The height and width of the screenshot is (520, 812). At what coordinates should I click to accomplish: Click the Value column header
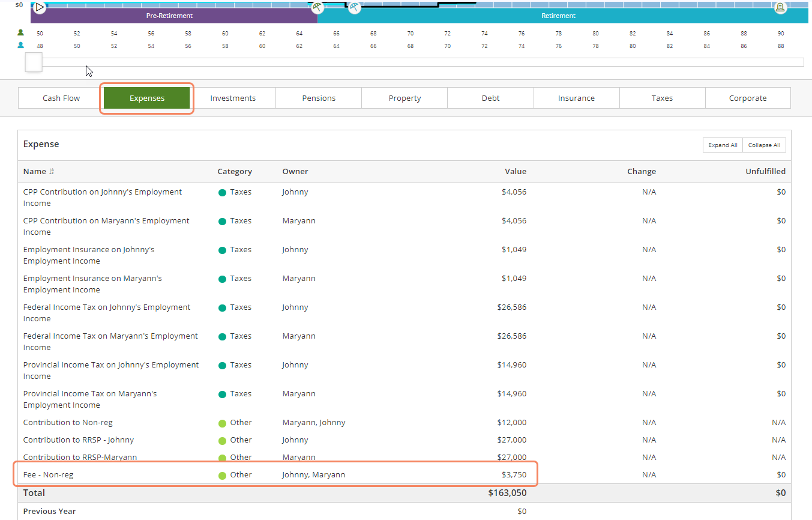515,172
